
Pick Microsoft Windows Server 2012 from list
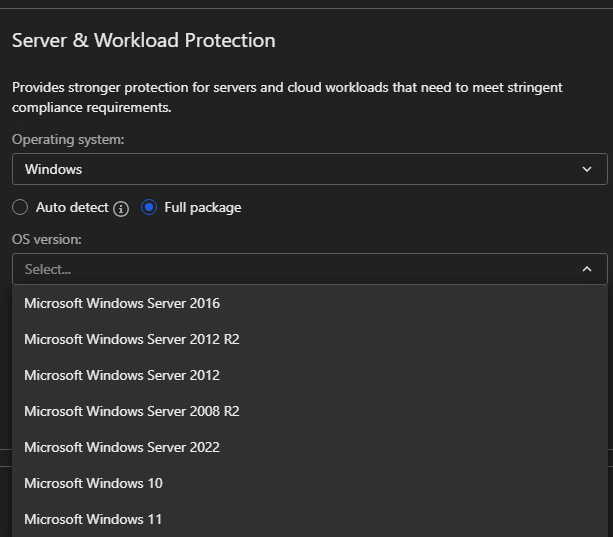click(122, 375)
